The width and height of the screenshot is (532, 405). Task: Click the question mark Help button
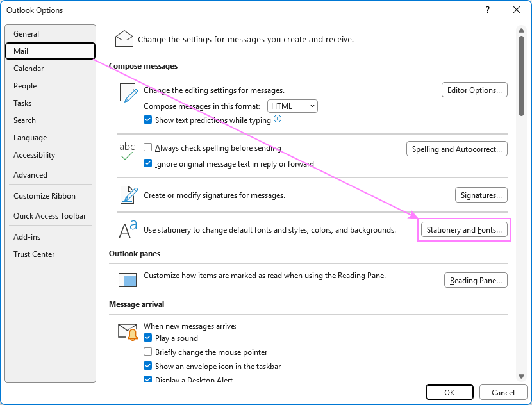[488, 10]
